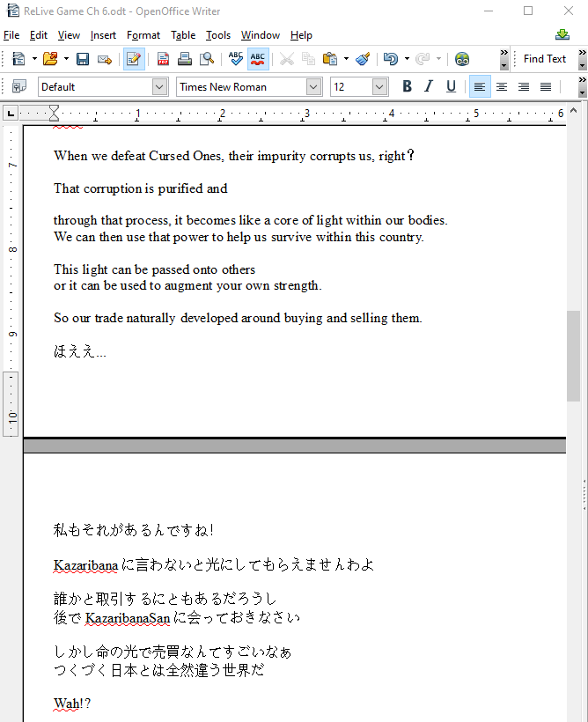Click the Save document icon

click(x=83, y=59)
